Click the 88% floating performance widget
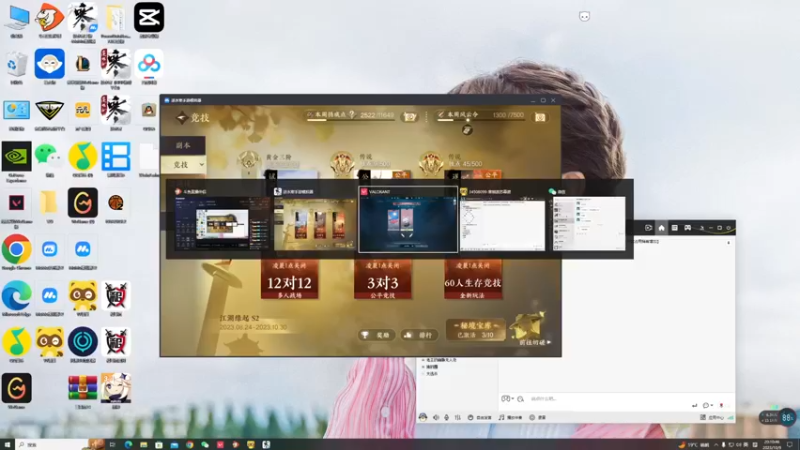The height and width of the screenshot is (450, 800). (778, 418)
